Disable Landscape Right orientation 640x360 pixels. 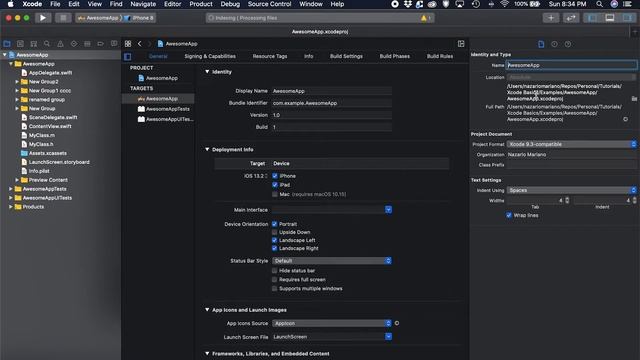pos(274,248)
